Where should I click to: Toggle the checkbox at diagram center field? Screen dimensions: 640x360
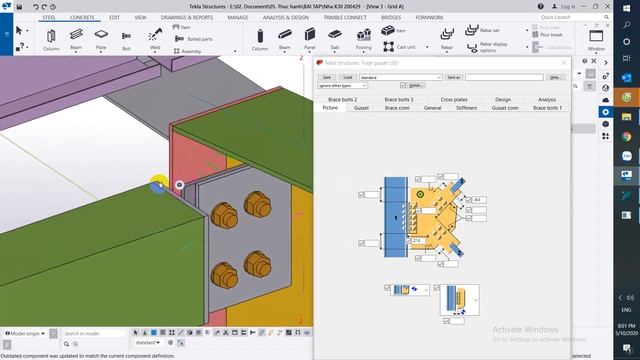coord(419,211)
